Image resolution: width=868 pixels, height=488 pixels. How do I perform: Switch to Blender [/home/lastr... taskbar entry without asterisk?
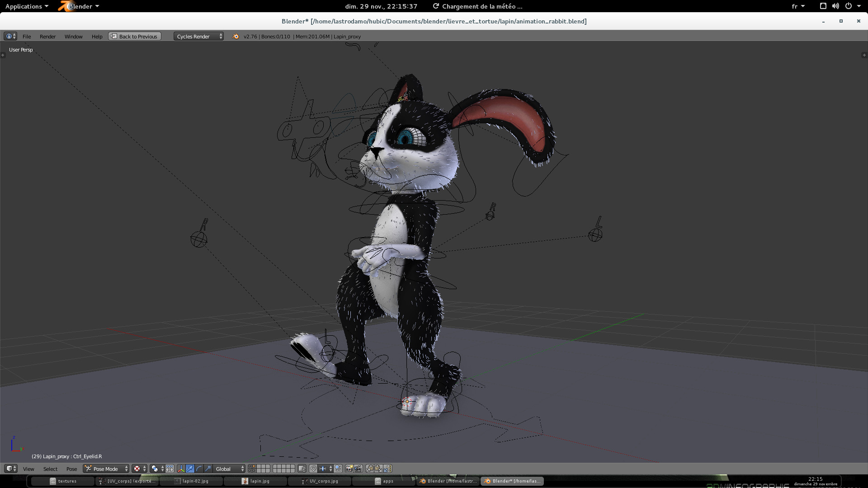[448, 481]
